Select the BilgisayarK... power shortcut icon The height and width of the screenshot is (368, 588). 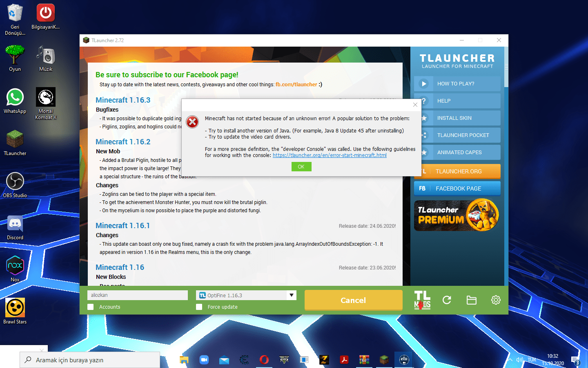(46, 17)
